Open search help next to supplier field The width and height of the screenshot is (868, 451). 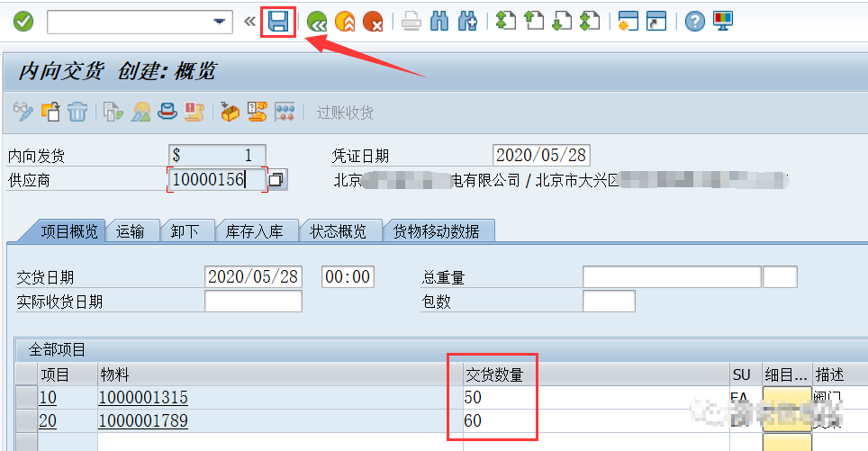(277, 180)
